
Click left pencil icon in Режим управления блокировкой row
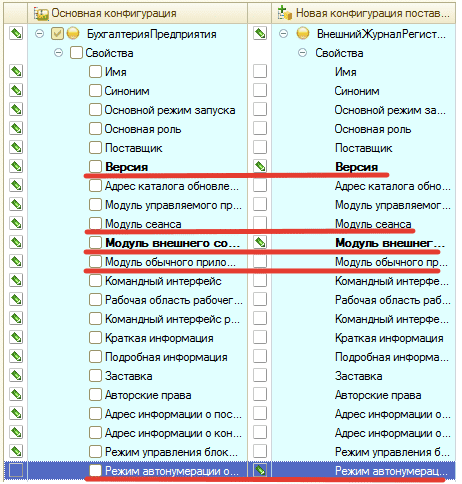tap(16, 452)
